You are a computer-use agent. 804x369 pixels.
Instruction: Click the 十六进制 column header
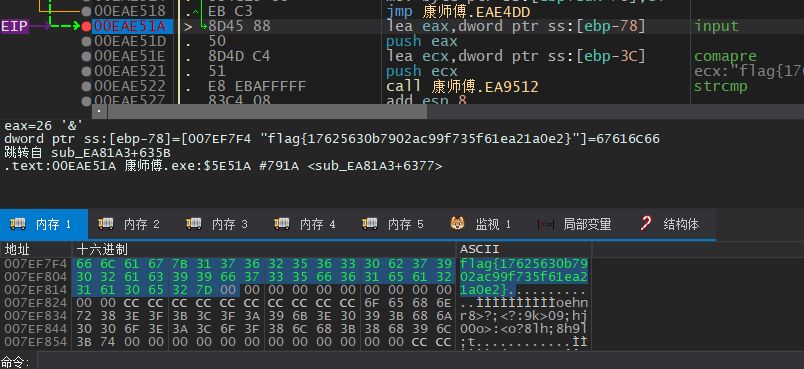coord(264,250)
